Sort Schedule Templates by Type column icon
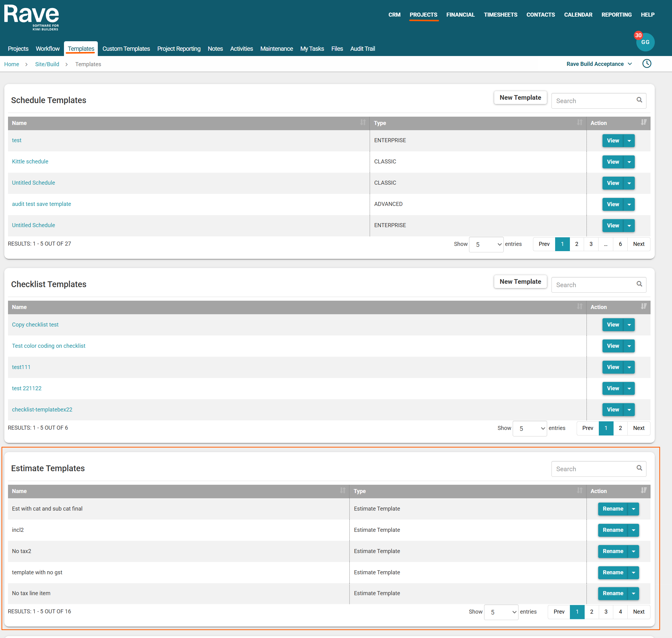672x638 pixels. click(x=579, y=122)
